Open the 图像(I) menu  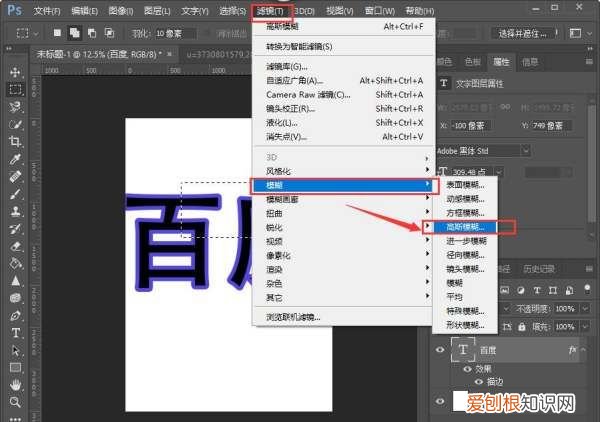[121, 11]
